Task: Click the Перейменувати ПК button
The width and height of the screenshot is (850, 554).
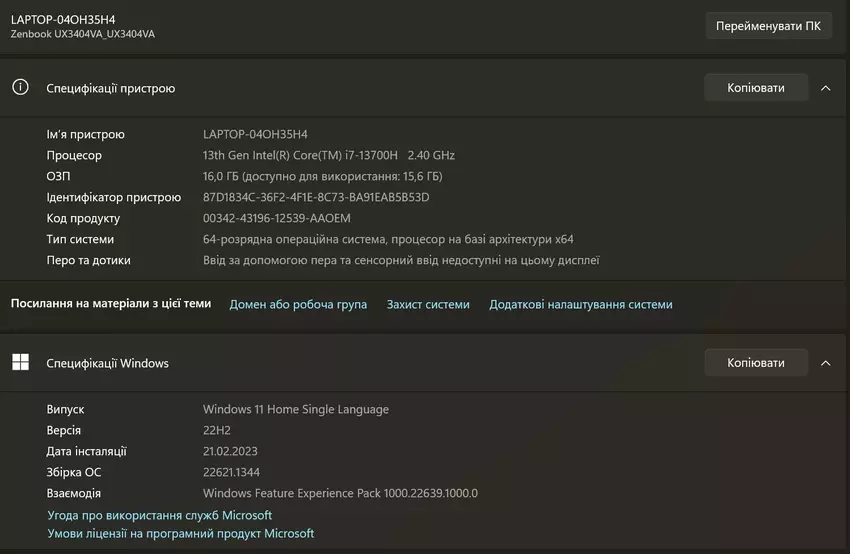Action: (767, 26)
